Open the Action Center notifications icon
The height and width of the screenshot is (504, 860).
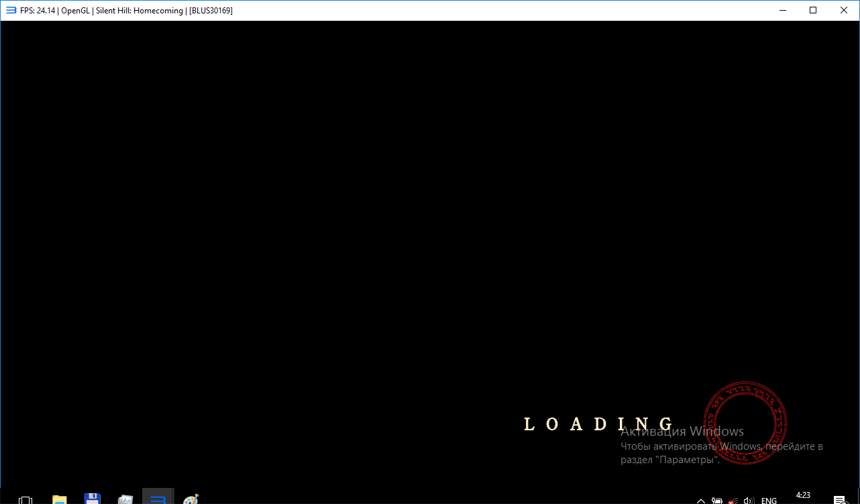pyautogui.click(x=839, y=500)
